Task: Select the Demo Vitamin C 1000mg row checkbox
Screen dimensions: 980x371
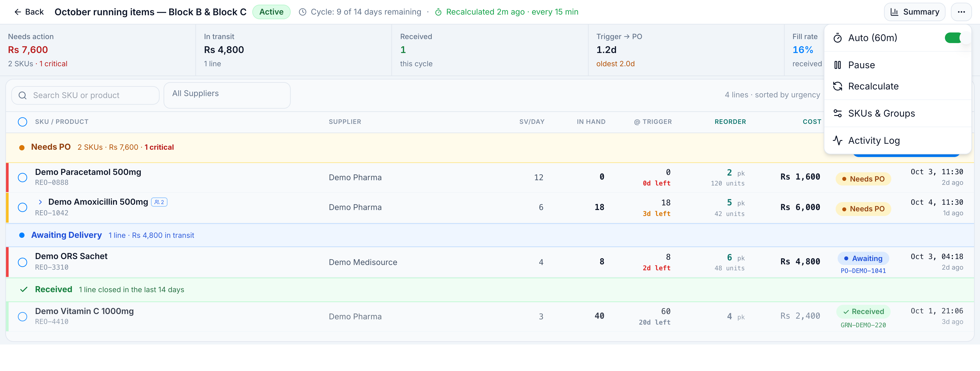Action: (23, 317)
